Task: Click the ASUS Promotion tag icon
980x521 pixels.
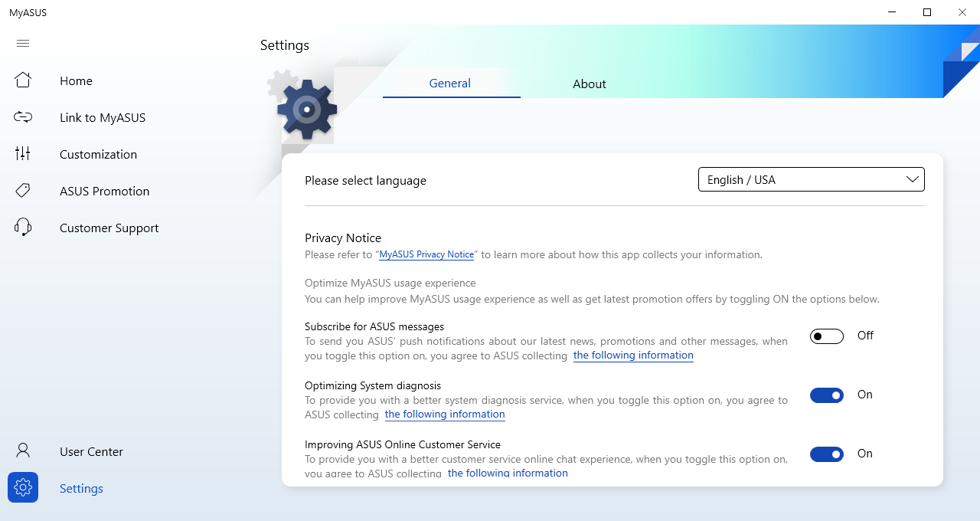Action: (x=23, y=191)
